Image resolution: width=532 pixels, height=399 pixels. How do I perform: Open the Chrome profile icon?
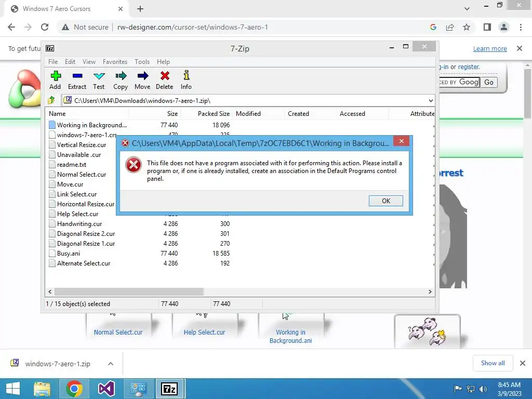pyautogui.click(x=504, y=27)
